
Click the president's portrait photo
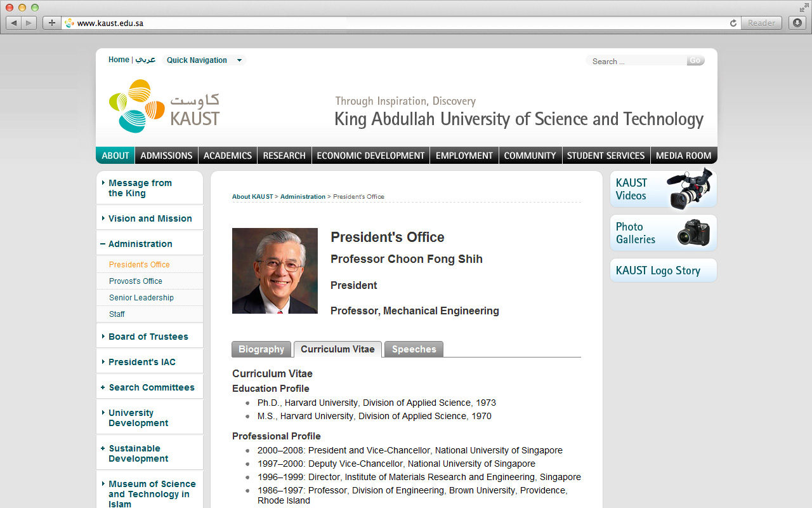click(x=275, y=271)
